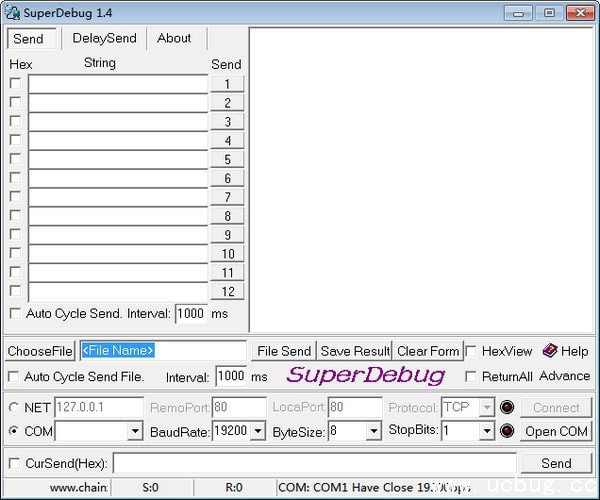Click Send button 9
The height and width of the screenshot is (500, 600).
(227, 235)
